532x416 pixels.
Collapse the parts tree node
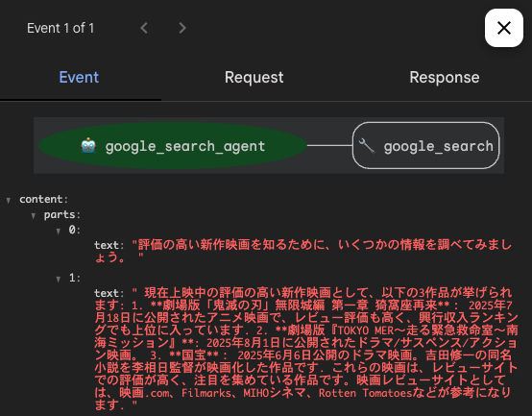(x=34, y=216)
